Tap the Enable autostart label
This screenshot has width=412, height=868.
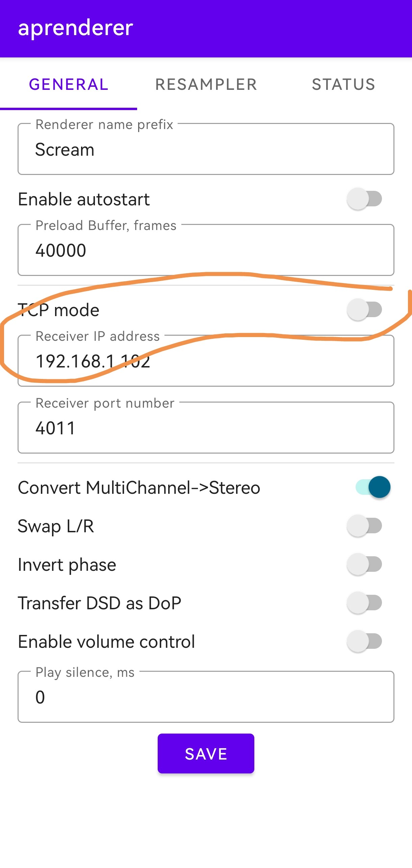tap(84, 199)
